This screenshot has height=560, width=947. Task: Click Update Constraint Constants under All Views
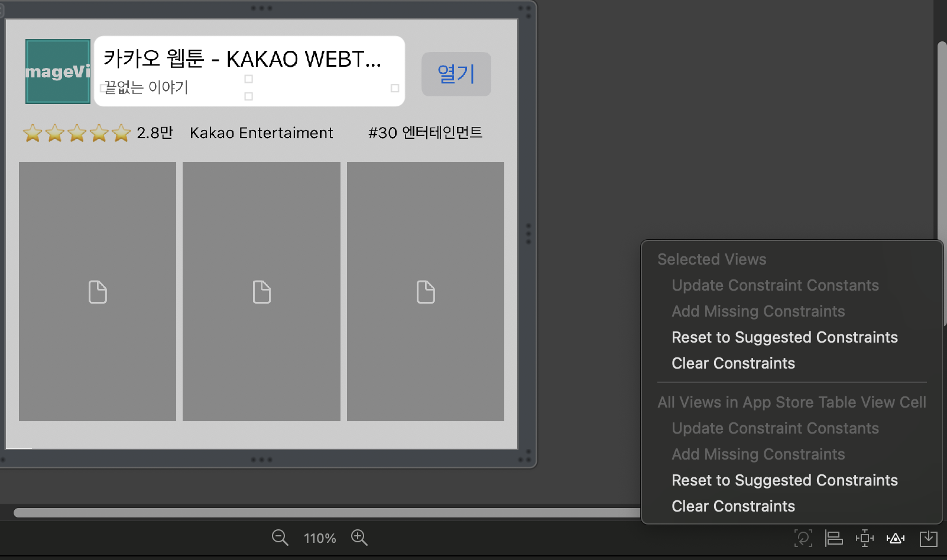pyautogui.click(x=775, y=428)
